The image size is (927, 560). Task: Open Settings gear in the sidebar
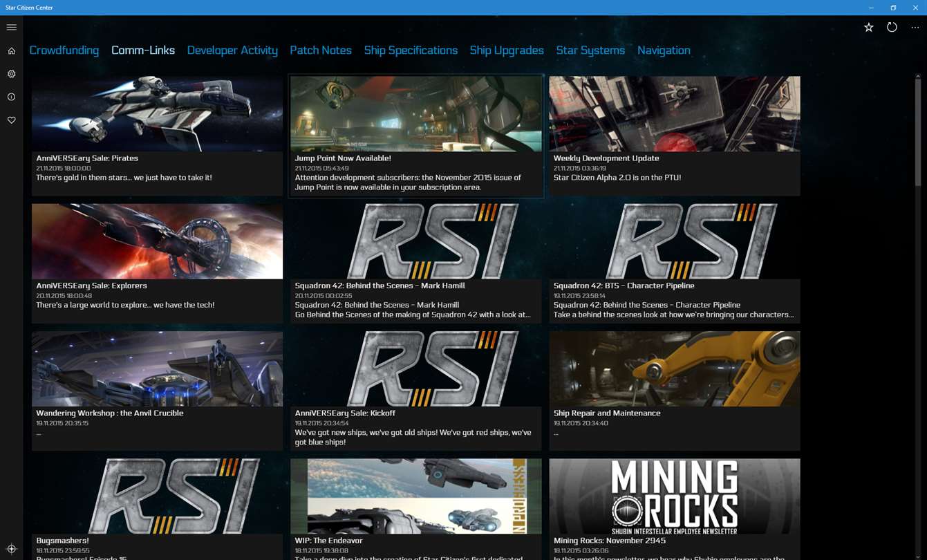click(11, 74)
